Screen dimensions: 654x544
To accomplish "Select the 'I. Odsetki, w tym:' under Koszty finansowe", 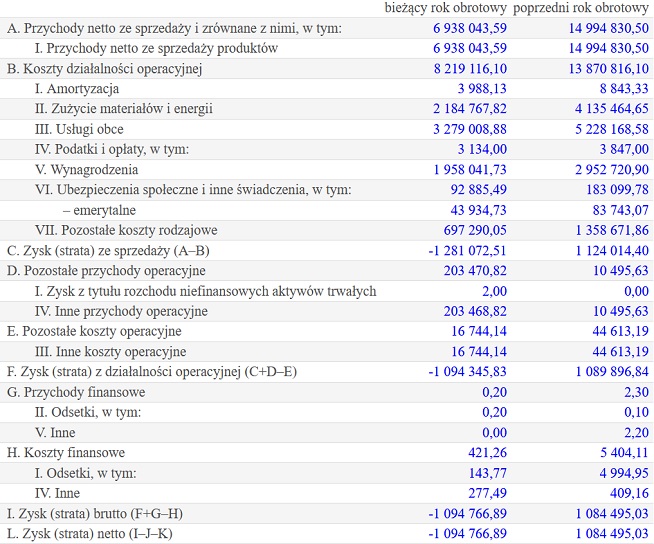I will (x=327, y=473).
